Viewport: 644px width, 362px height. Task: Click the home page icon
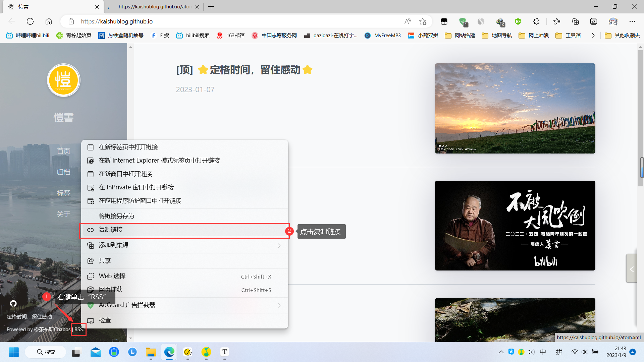click(49, 21)
